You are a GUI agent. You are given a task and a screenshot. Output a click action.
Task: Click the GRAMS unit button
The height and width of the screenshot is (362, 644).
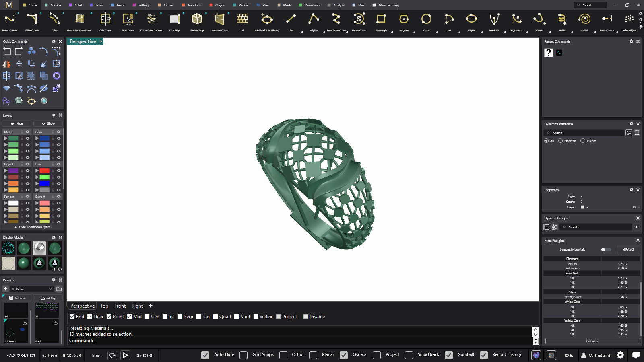pyautogui.click(x=628, y=249)
